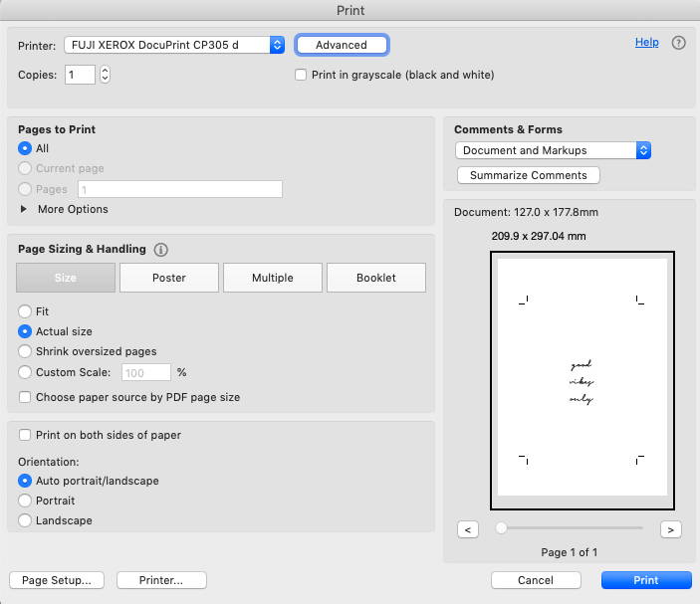Switch to the Multiple tab
The width and height of the screenshot is (700, 604).
tap(273, 278)
